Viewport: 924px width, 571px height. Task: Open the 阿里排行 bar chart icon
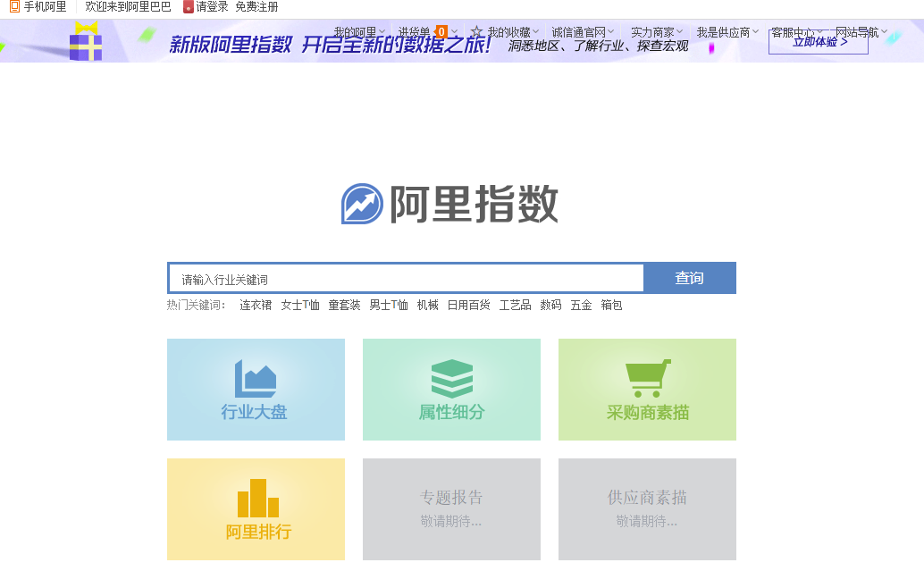258,498
